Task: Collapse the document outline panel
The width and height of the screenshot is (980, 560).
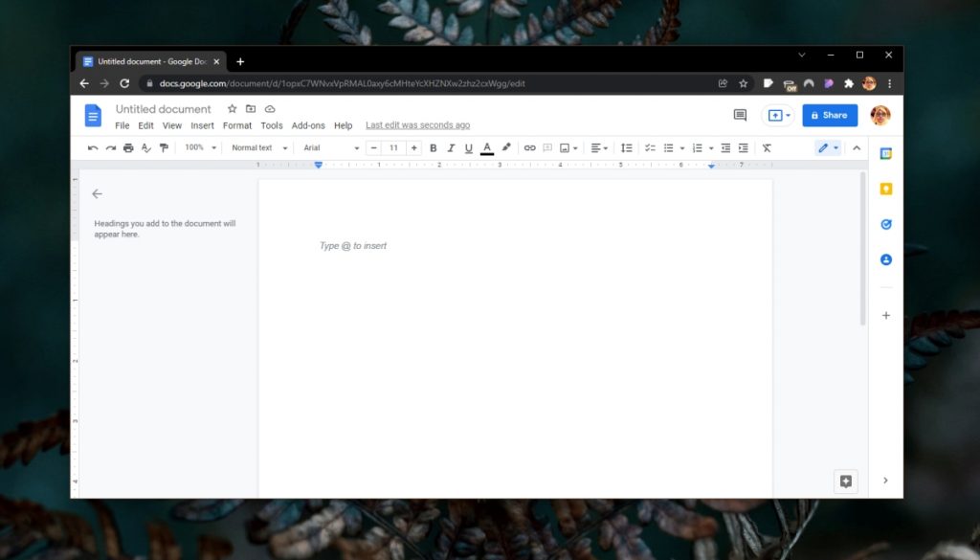Action: [97, 193]
